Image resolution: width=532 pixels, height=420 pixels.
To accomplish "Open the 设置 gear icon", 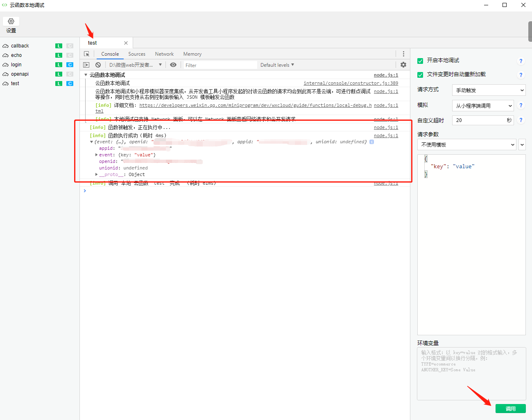I will point(11,21).
